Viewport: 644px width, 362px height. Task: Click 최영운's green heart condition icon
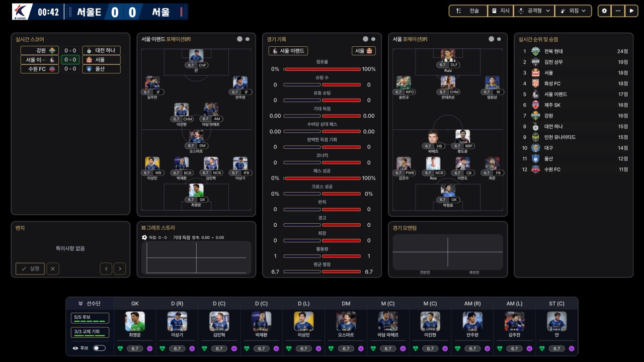(x=120, y=348)
